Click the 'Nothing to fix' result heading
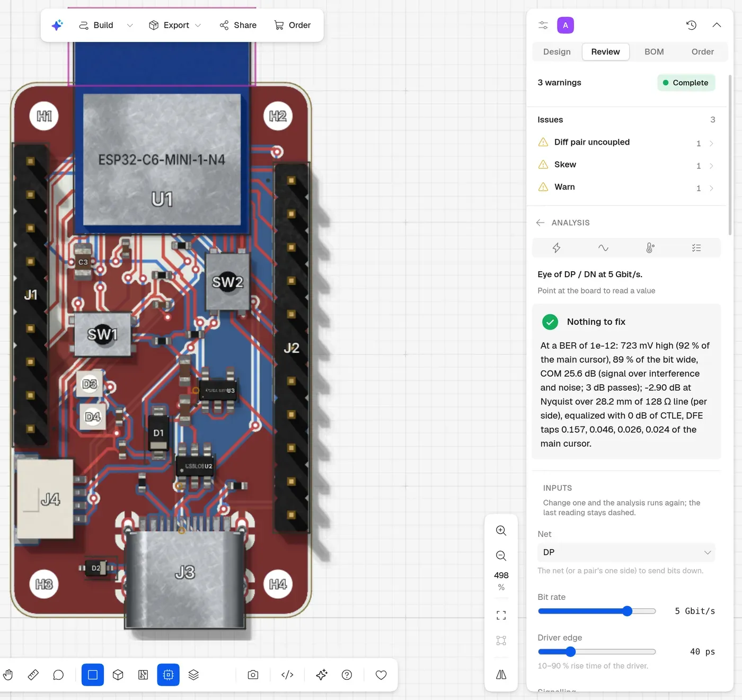 pyautogui.click(x=596, y=322)
